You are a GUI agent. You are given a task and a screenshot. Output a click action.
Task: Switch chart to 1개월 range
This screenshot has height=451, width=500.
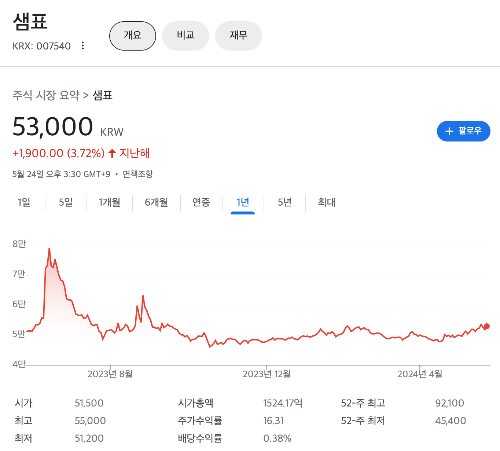[109, 202]
